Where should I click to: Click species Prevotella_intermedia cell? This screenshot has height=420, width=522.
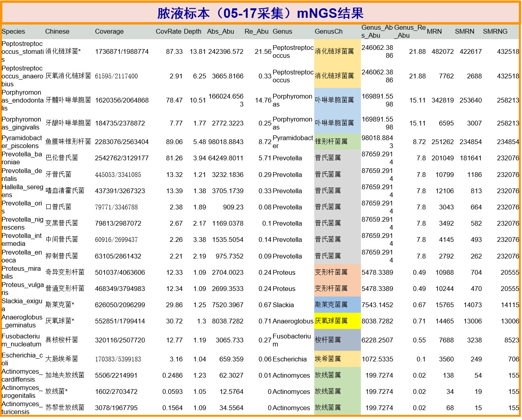pyautogui.click(x=22, y=239)
